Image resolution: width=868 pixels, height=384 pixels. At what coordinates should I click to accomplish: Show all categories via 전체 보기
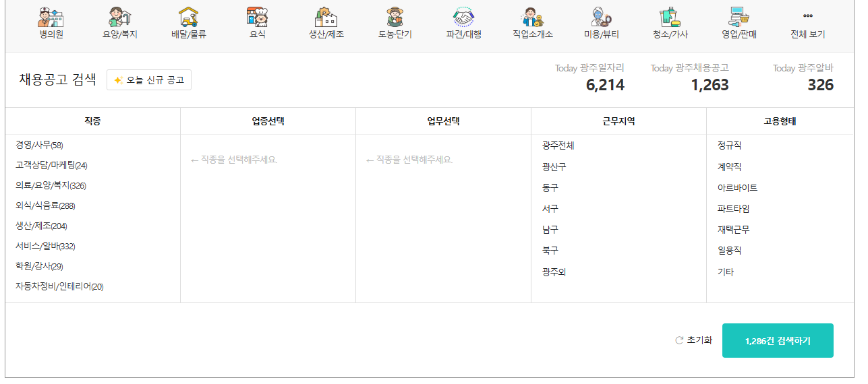coord(807,34)
